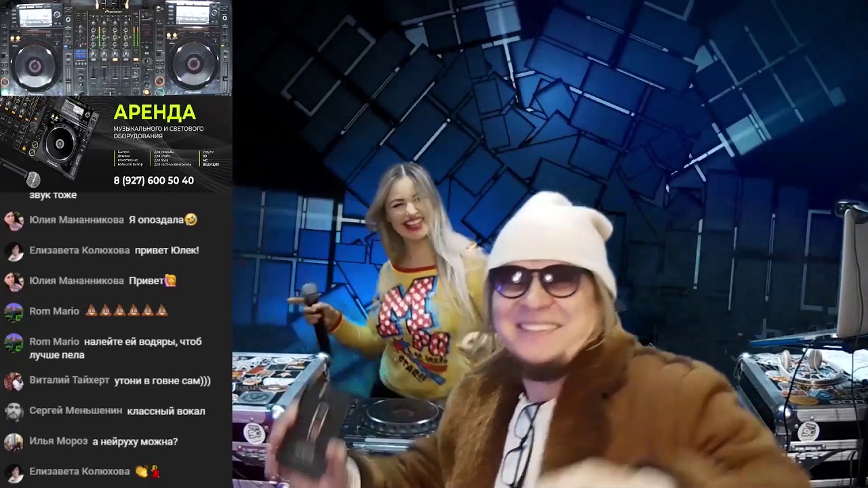Click Сергей Меньшенин's chat avatar
Image resolution: width=868 pixels, height=488 pixels.
[x=14, y=411]
